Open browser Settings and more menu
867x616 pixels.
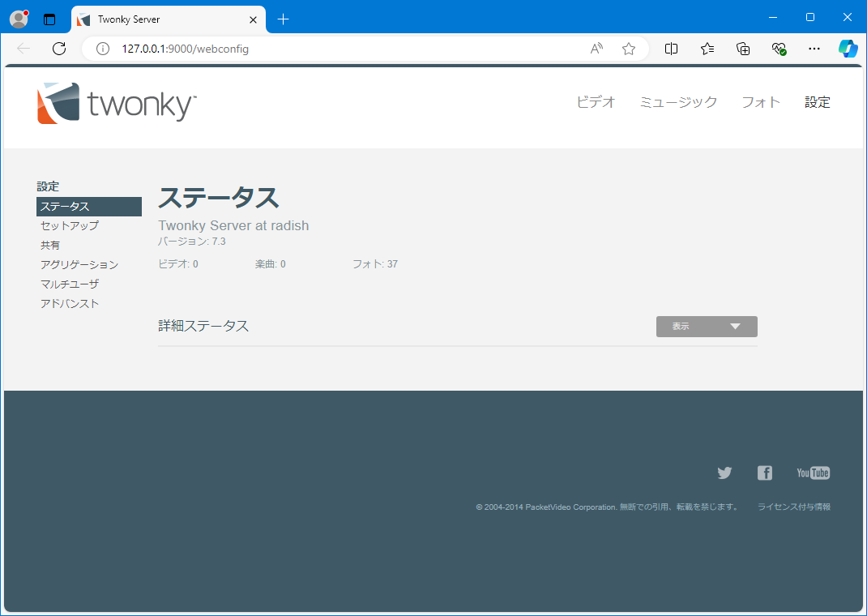tap(814, 49)
